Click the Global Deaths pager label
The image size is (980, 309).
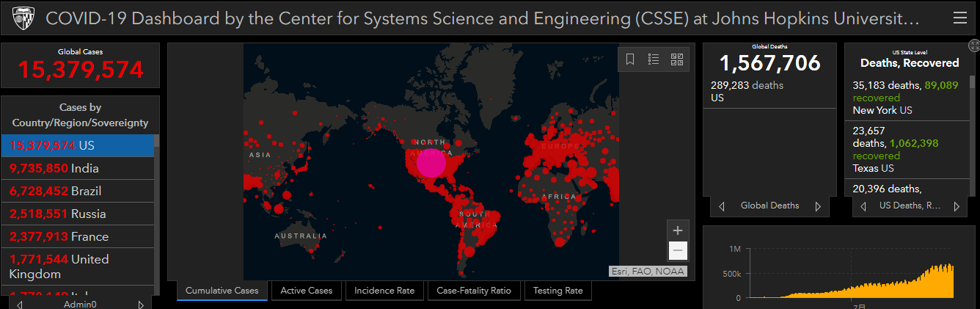[x=769, y=206]
